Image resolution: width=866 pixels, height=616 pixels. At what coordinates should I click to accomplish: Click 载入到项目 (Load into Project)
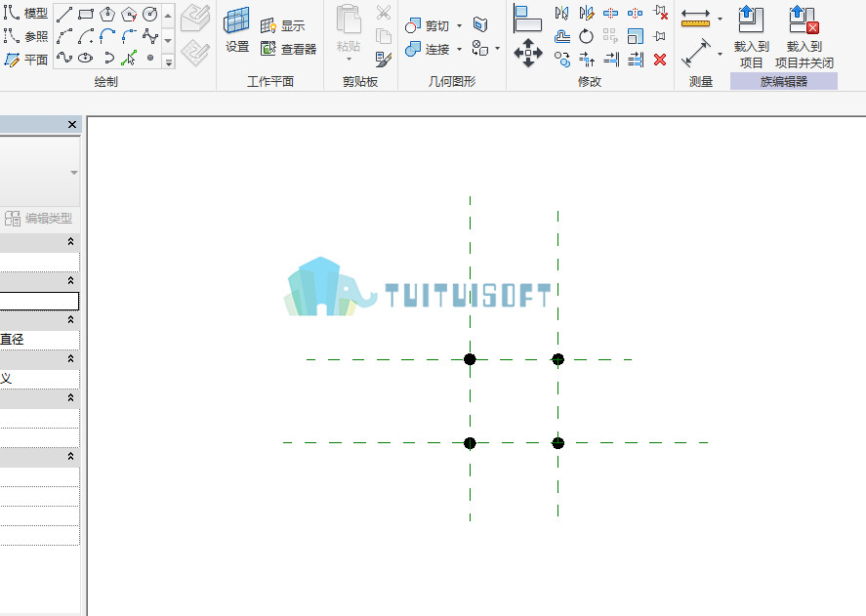(x=751, y=37)
